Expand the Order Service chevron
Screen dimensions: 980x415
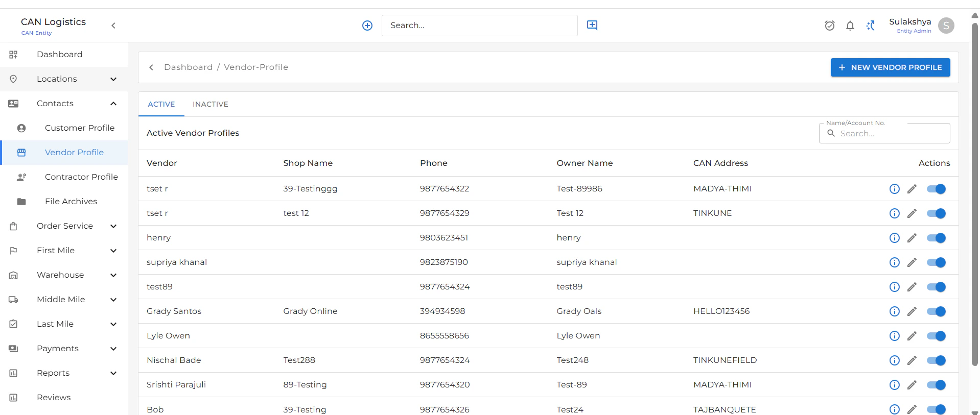pos(113,226)
